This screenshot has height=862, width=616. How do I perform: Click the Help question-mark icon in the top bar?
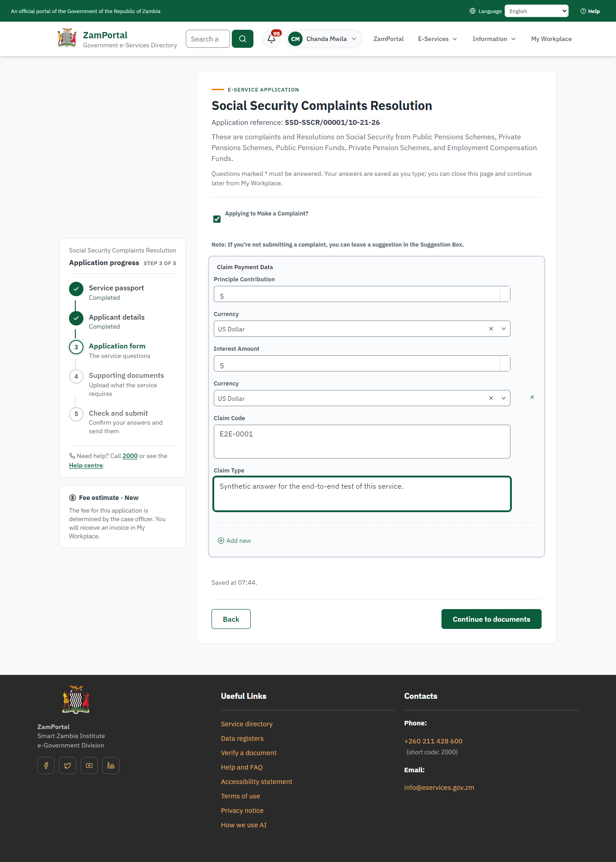click(583, 11)
